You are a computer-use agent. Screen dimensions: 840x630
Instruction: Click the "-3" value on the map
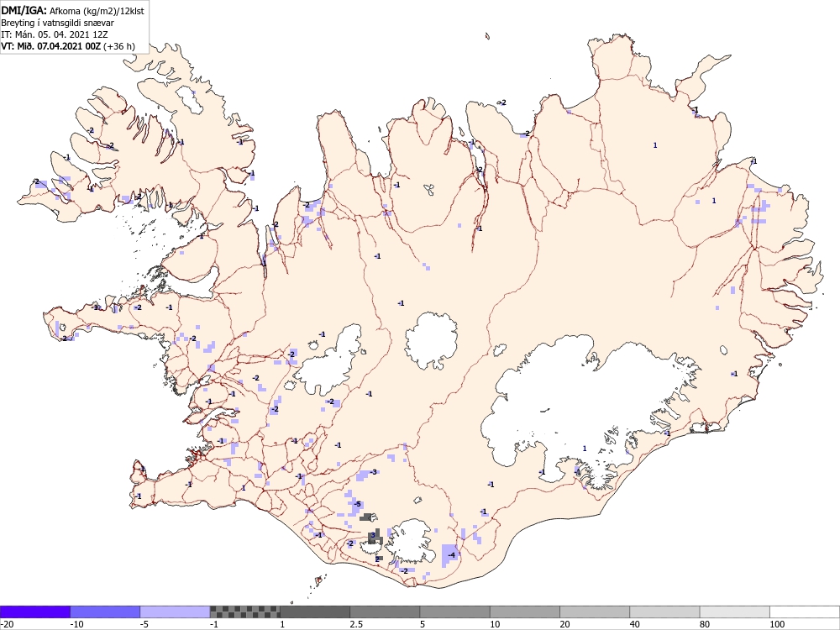[374, 472]
